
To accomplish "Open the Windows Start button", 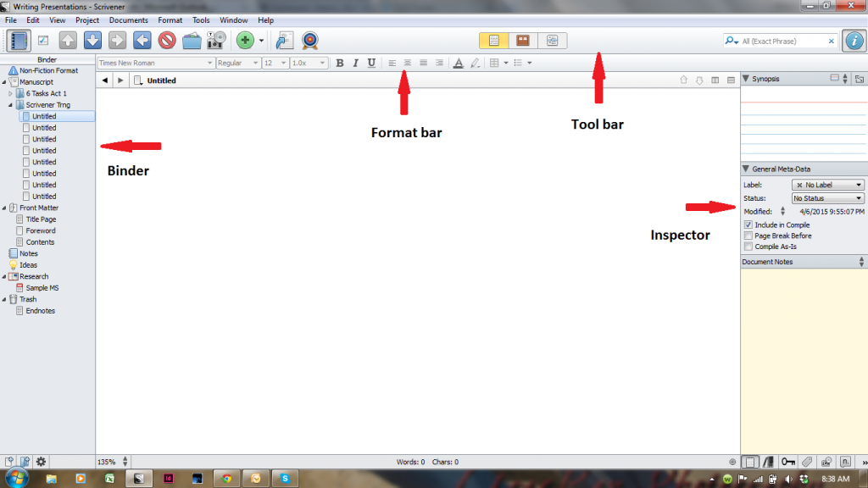I will (x=15, y=478).
